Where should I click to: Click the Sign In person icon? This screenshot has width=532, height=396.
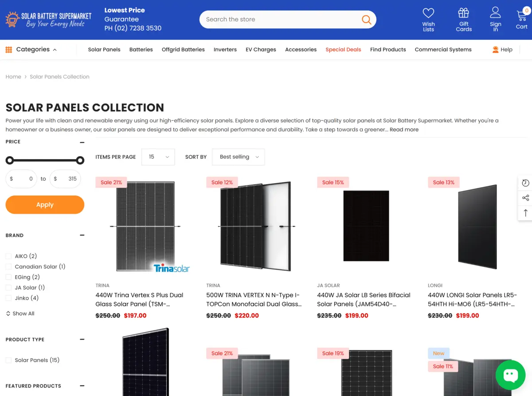[495, 12]
